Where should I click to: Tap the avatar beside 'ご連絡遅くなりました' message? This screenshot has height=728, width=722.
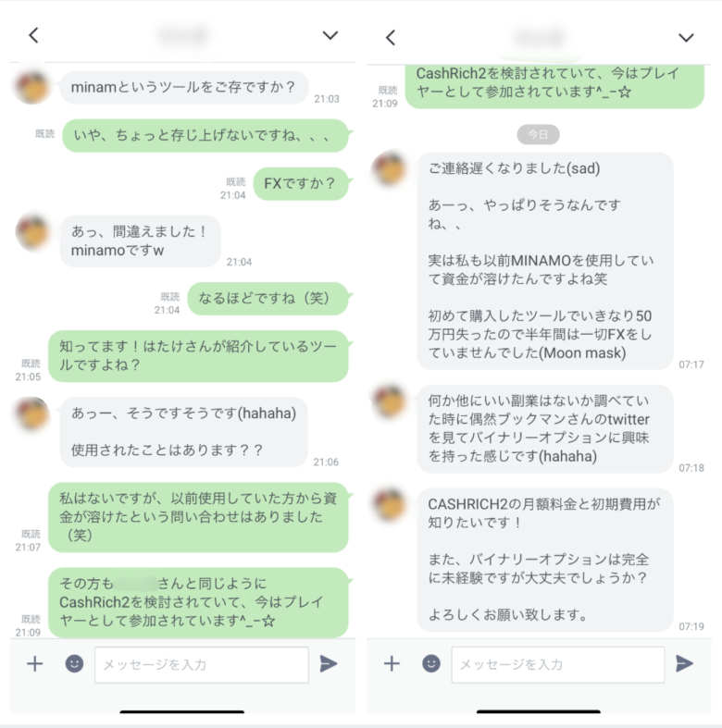tap(390, 169)
